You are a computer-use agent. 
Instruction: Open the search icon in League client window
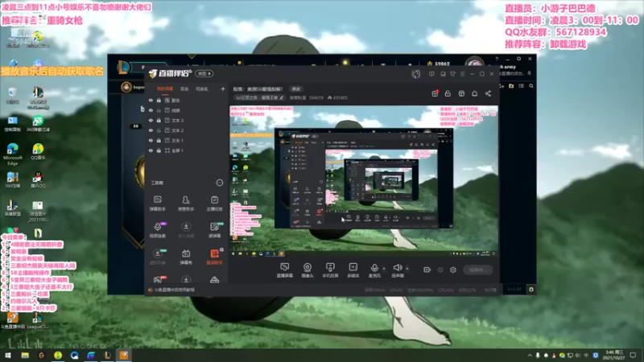click(x=531, y=86)
